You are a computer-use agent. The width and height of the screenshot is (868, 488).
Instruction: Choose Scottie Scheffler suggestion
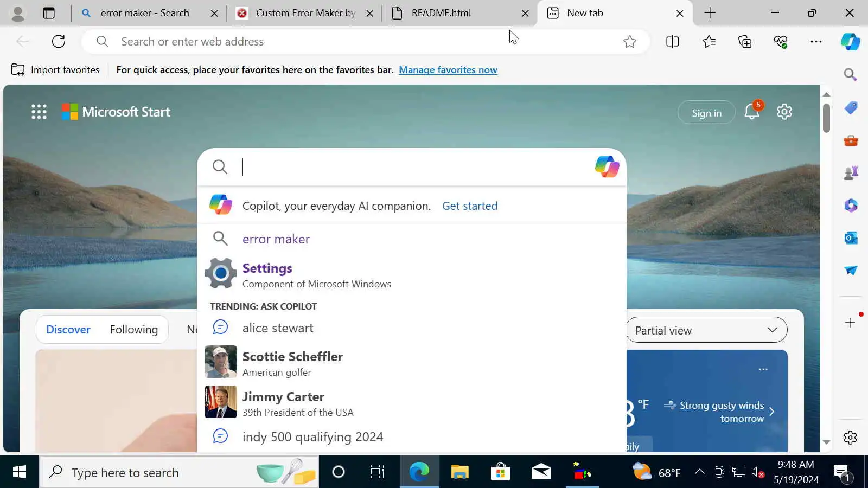(411, 363)
